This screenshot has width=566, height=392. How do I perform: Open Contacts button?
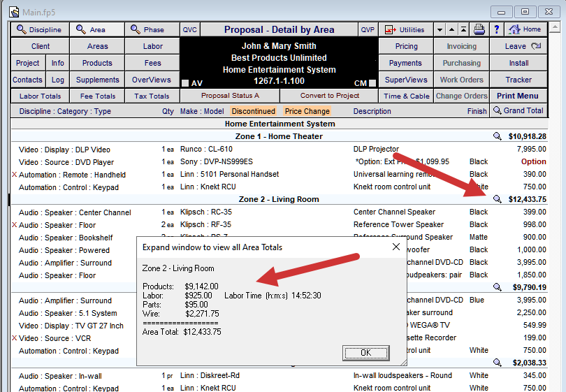tap(28, 80)
